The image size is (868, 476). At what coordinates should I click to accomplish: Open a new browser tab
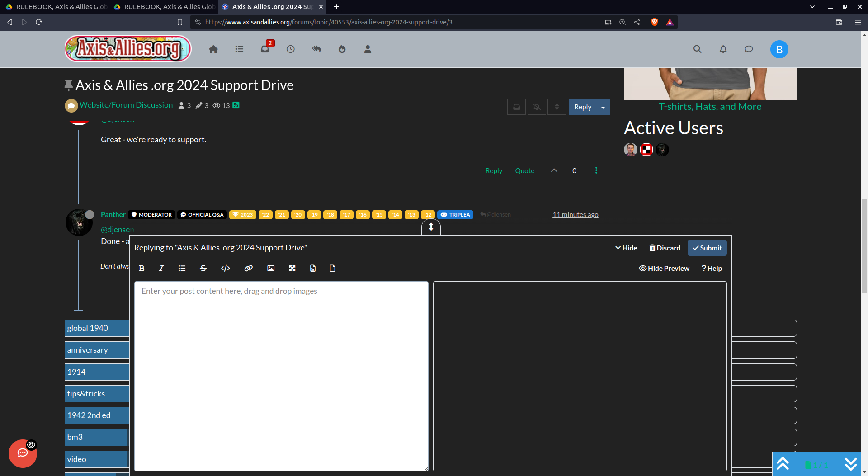[x=336, y=7]
